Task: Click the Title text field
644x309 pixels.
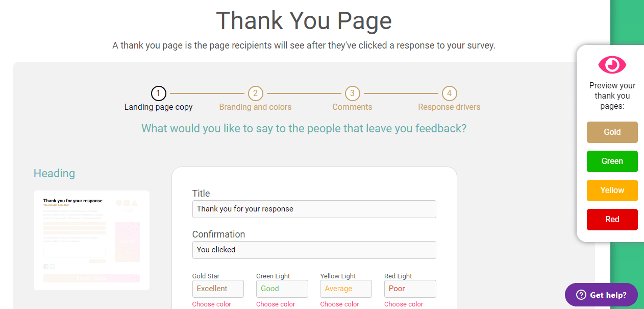Action: [314, 209]
